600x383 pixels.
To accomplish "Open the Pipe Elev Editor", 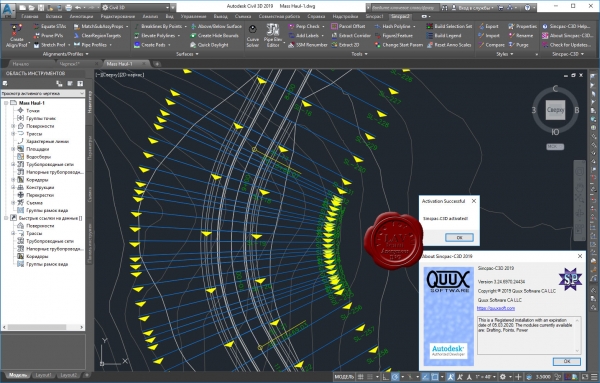I will click(x=273, y=36).
